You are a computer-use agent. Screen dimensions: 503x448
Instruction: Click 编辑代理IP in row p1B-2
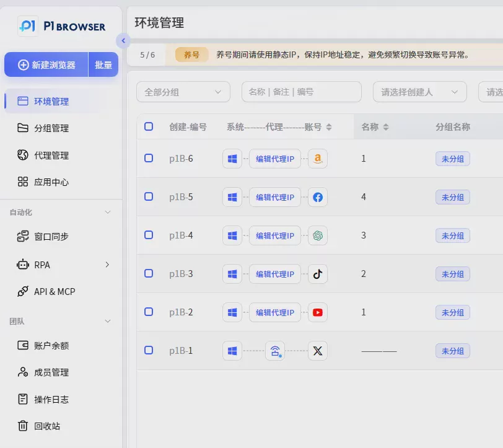(275, 312)
